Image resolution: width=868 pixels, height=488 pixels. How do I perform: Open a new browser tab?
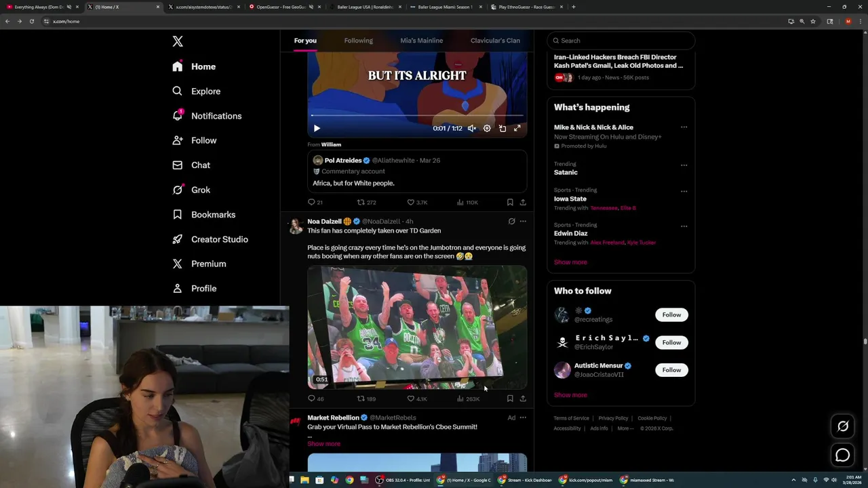(574, 7)
